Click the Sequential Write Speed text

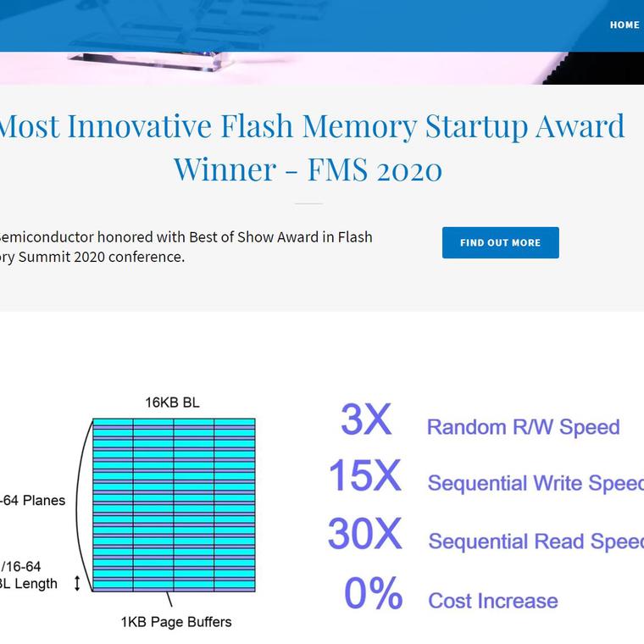tap(536, 483)
